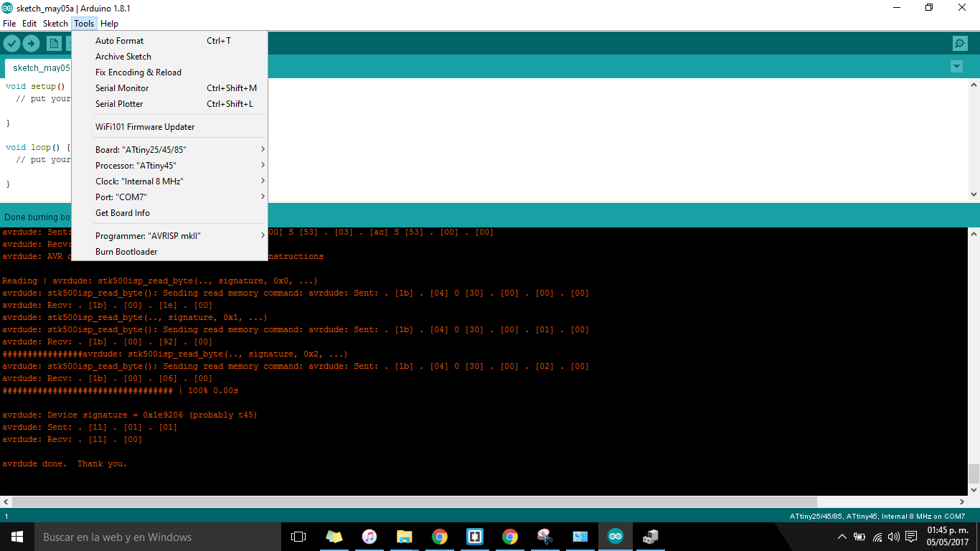The image size is (980, 551).
Task: Open the Help menu
Action: [x=109, y=24]
